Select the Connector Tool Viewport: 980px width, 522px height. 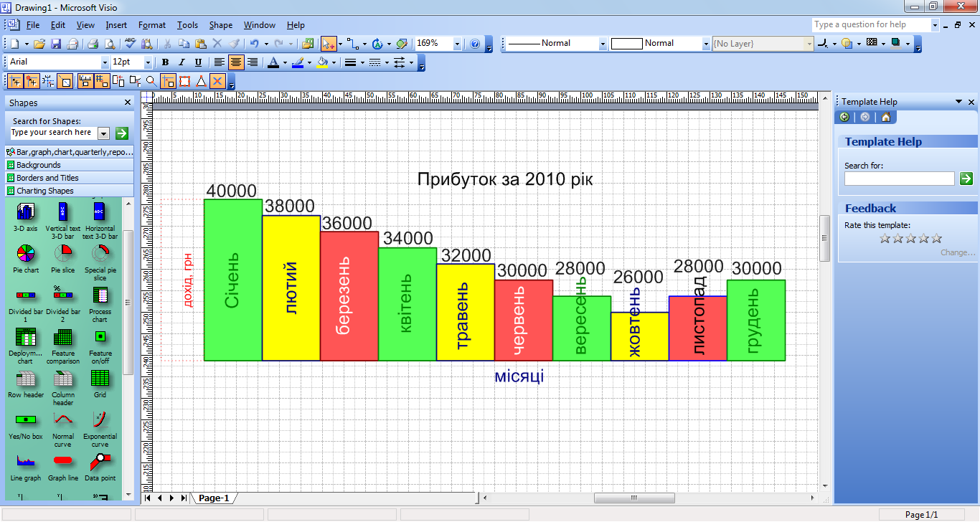pyautogui.click(x=353, y=44)
